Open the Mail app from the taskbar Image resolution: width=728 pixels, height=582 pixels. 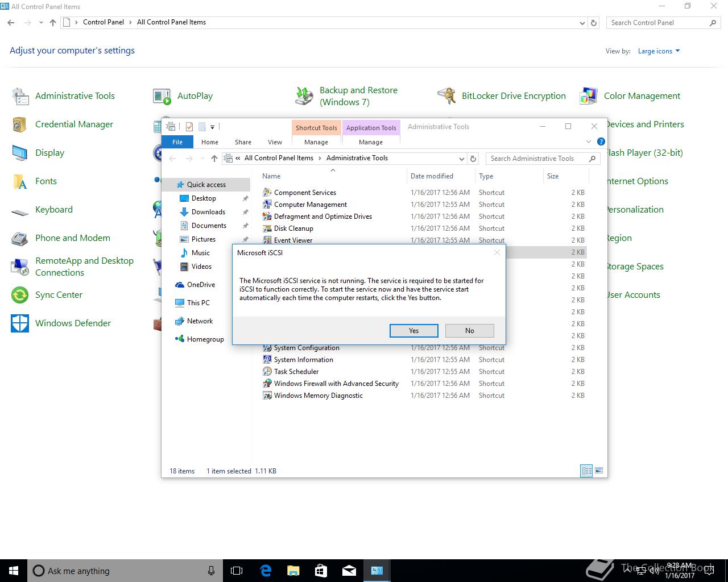(x=349, y=571)
